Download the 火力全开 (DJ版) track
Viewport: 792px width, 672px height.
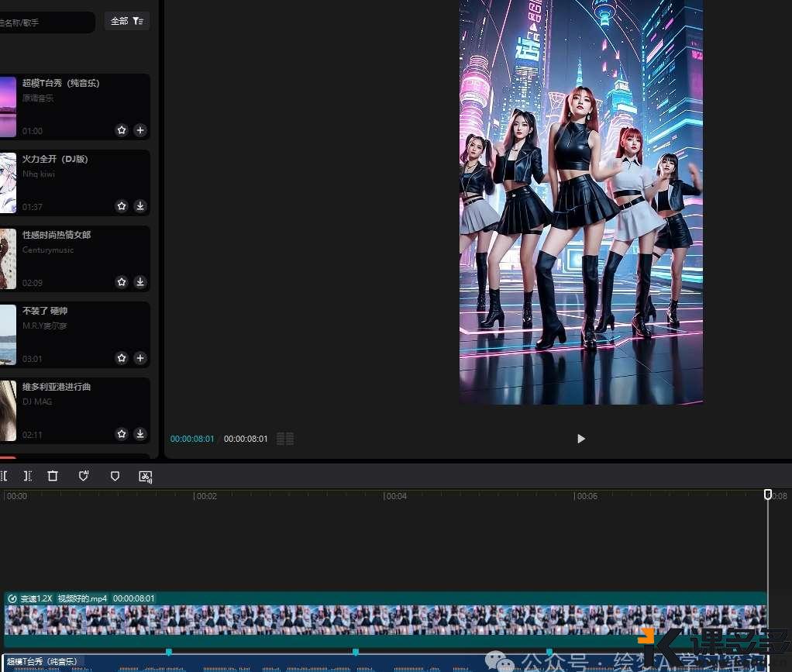(140, 206)
